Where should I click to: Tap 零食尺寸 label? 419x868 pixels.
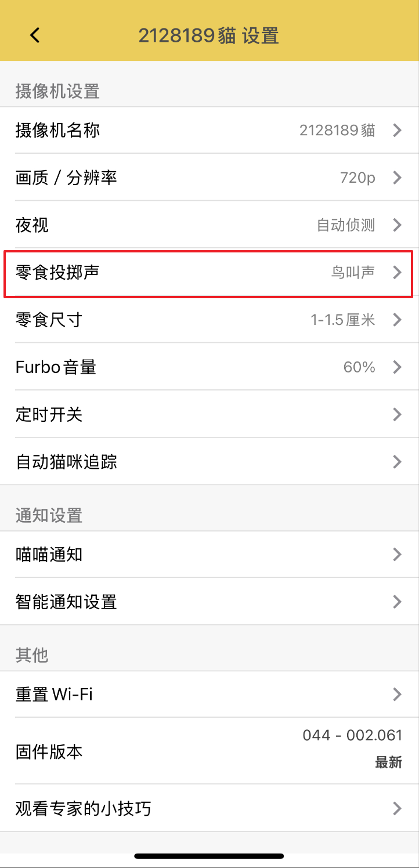tap(49, 319)
